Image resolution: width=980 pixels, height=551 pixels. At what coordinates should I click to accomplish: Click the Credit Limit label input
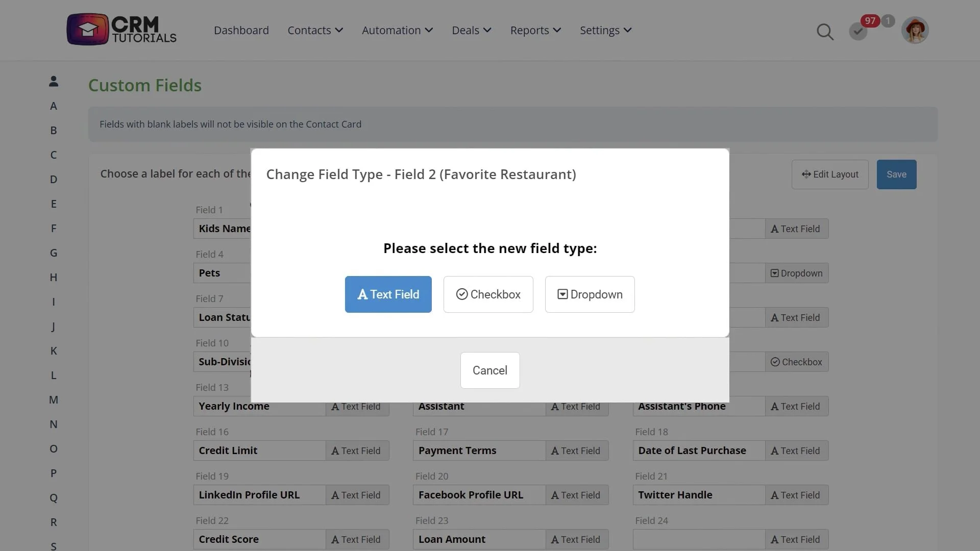coord(259,450)
